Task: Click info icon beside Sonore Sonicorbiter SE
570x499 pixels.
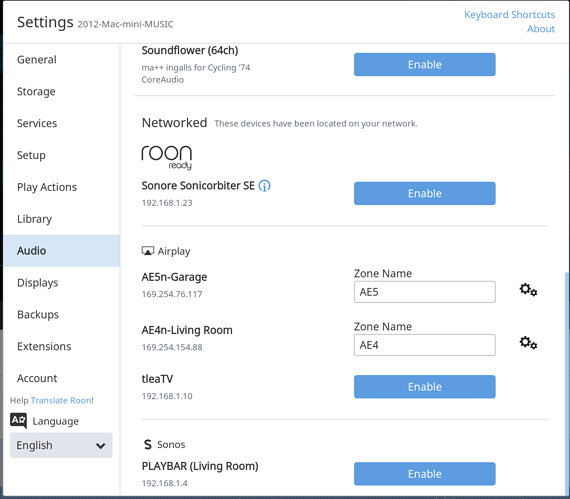Action: (x=264, y=186)
